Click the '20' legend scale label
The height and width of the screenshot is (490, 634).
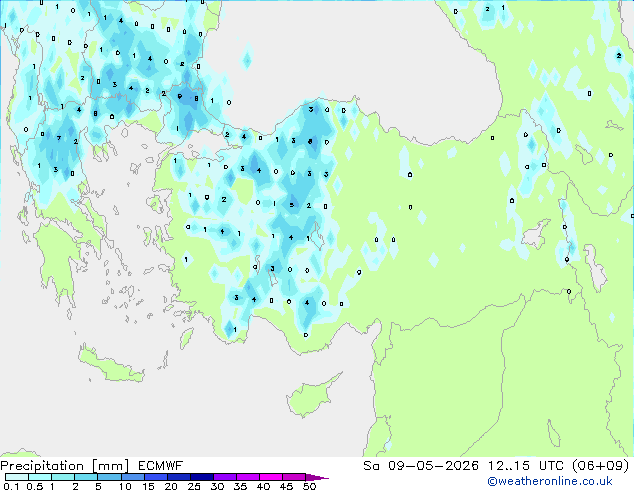click(171, 486)
